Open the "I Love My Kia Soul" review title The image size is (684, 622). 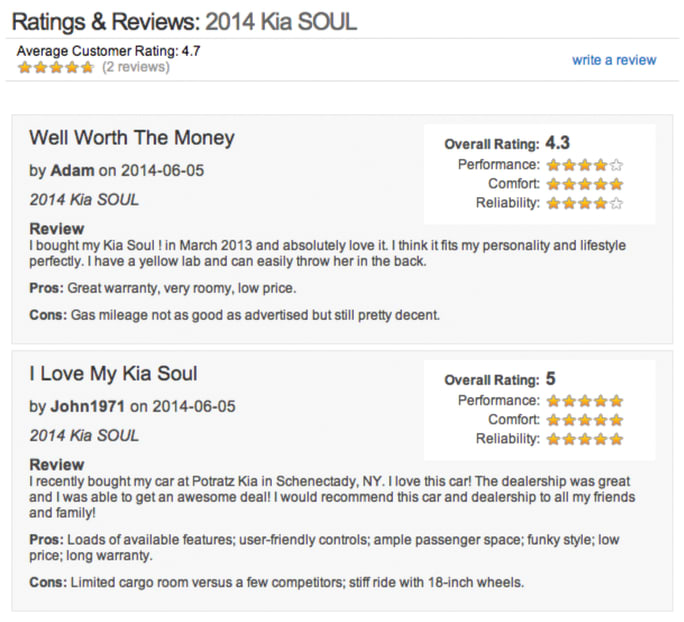(x=113, y=374)
